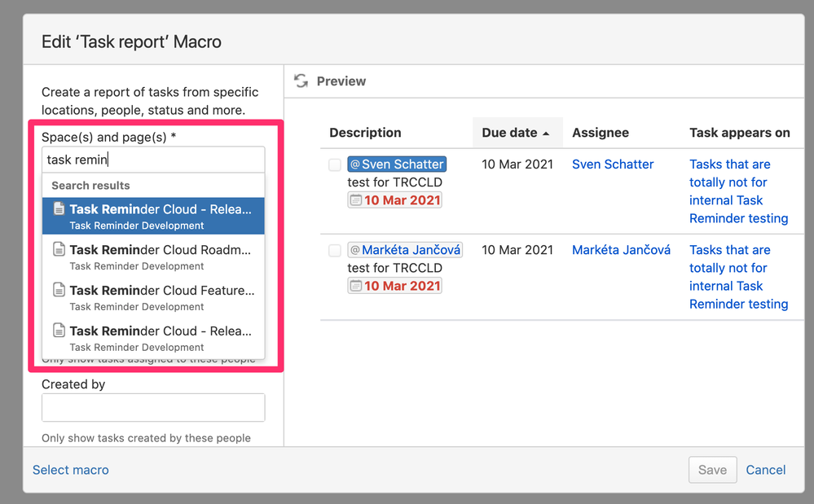Click the Cancel link
The height and width of the screenshot is (504, 814).
(766, 470)
